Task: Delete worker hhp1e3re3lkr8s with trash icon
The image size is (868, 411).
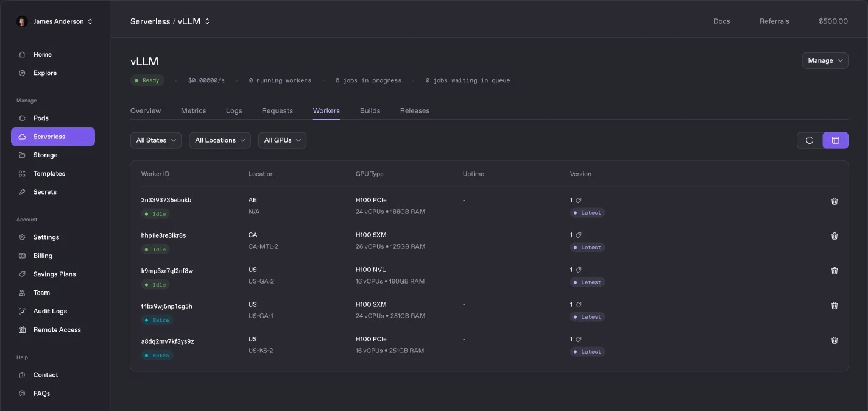Action: point(834,235)
